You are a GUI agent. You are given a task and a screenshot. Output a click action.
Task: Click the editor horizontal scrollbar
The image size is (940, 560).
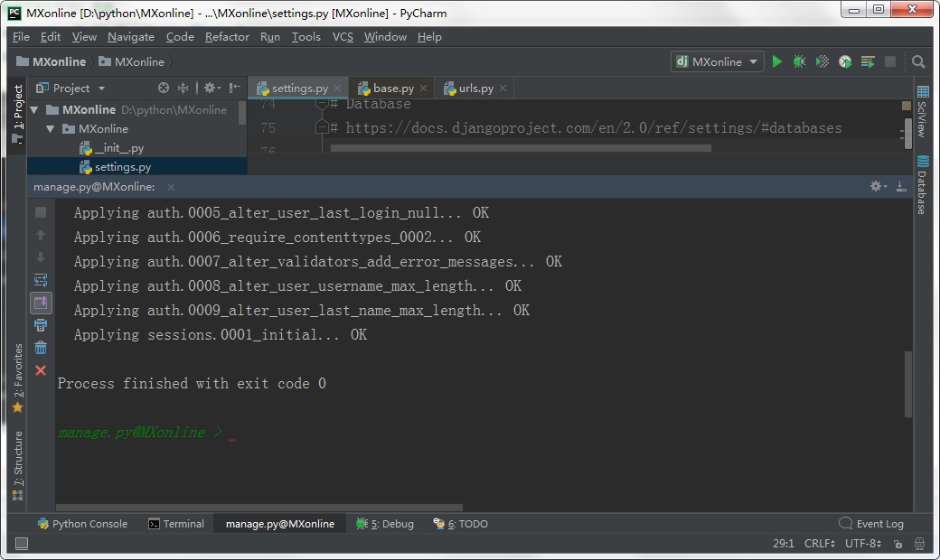click(521, 148)
